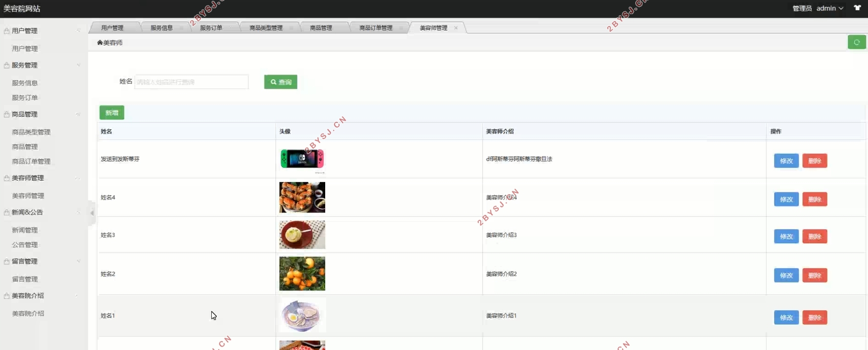This screenshot has height=350, width=868.
Task: Click 删除 for the 发送到发斯蒂芬 row
Action: [x=815, y=161]
